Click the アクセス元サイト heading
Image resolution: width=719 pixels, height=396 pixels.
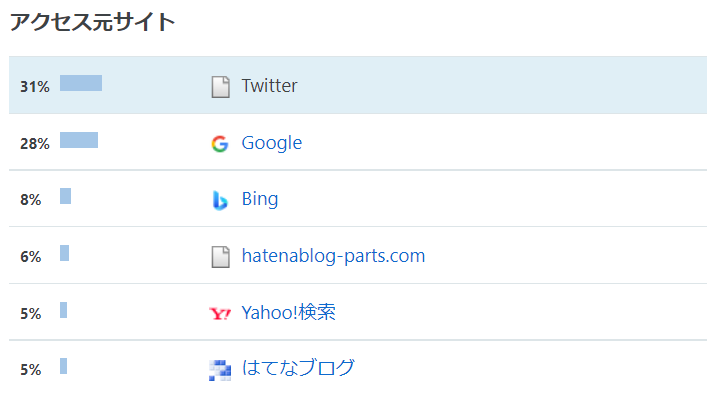pyautogui.click(x=93, y=22)
